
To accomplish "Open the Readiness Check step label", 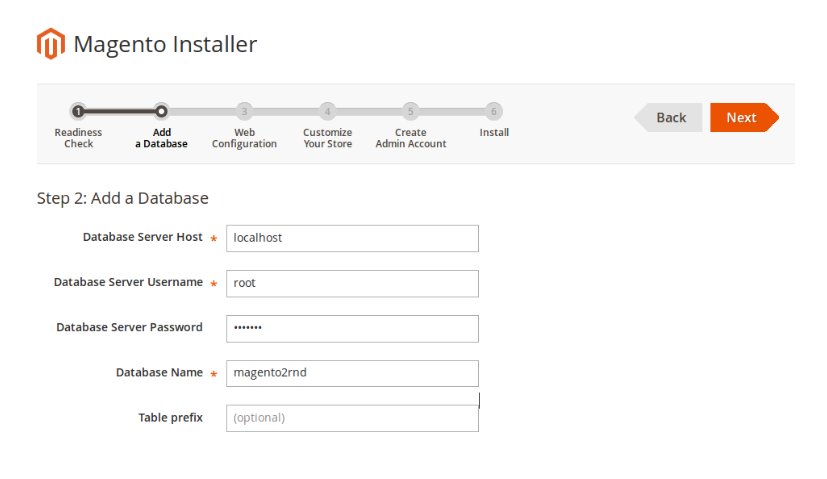I will (78, 138).
